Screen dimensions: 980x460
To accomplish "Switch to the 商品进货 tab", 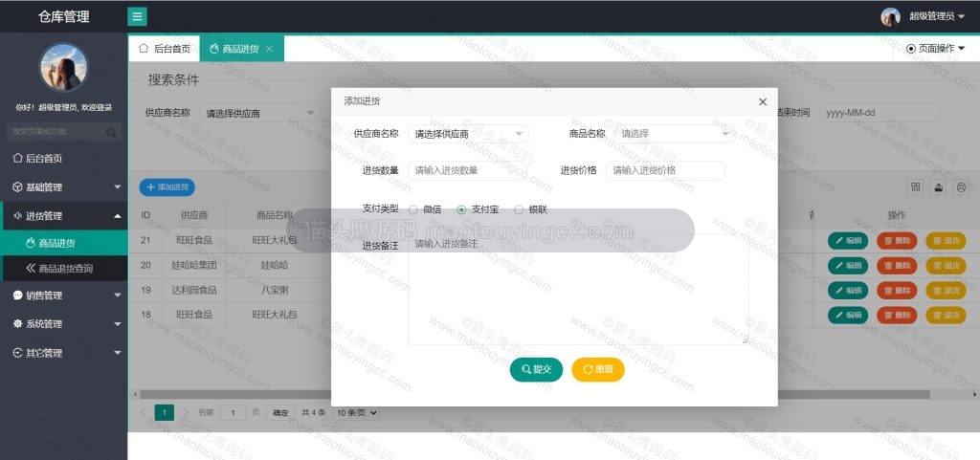I will pos(241,49).
